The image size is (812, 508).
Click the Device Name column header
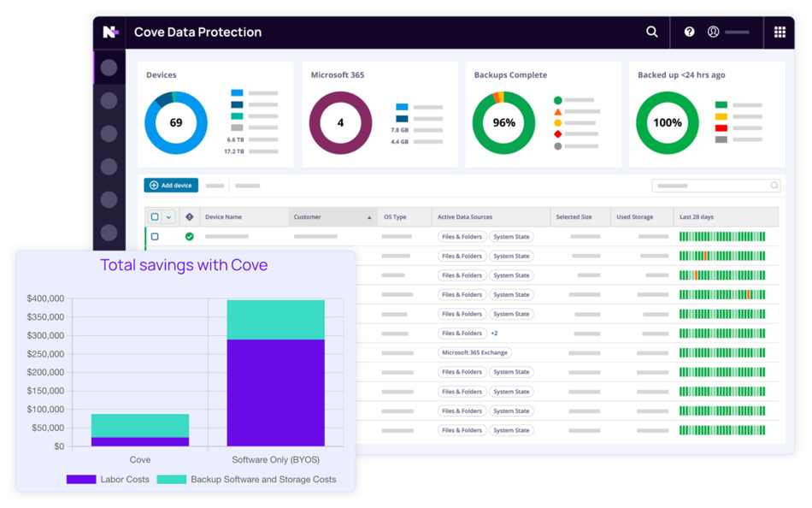point(223,216)
